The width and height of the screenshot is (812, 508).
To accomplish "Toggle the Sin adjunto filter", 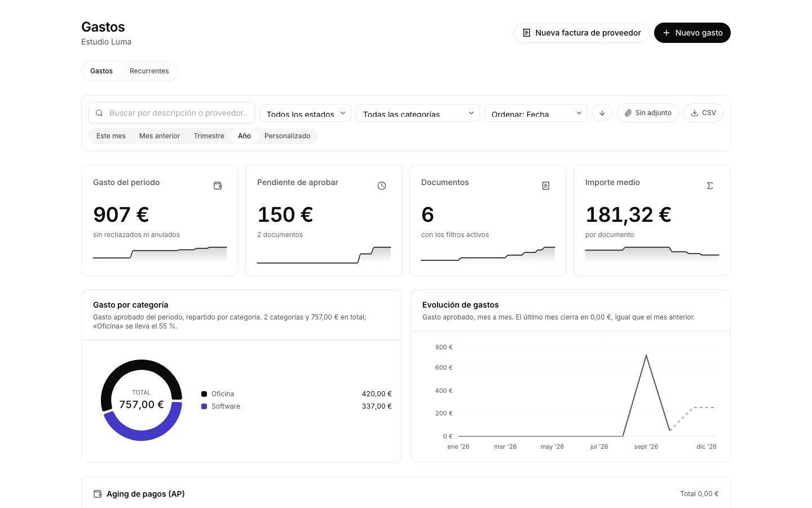I will point(648,113).
